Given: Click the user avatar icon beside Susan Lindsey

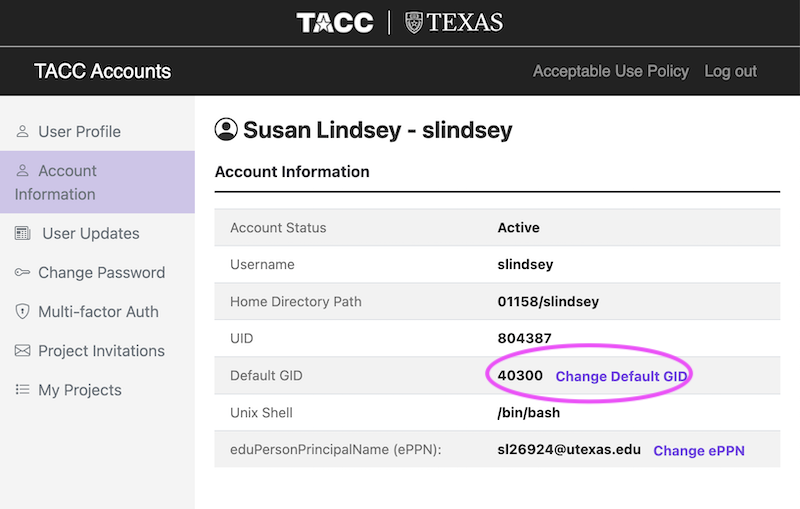Looking at the screenshot, I should pyautogui.click(x=226, y=129).
